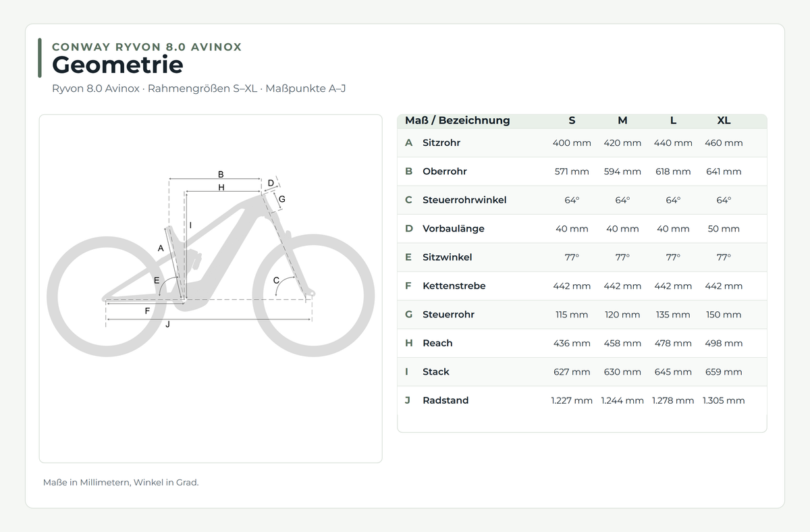Click the Maß / Bezeichnung column header
This screenshot has height=532, width=810.
coord(458,121)
